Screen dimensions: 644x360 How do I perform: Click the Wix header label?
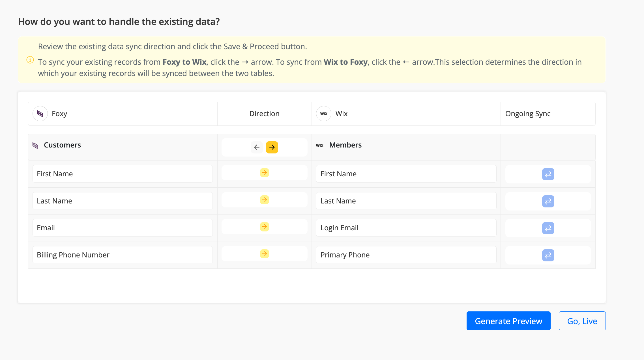tap(342, 114)
